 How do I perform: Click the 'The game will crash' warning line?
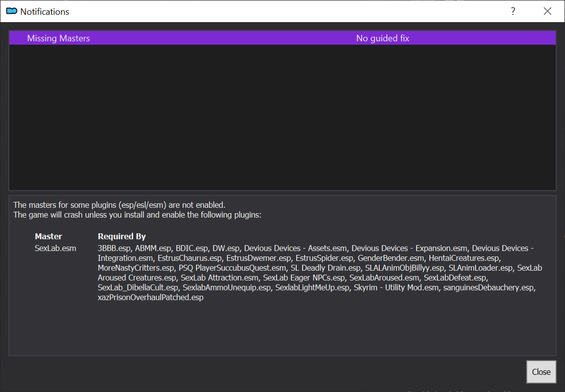(137, 215)
